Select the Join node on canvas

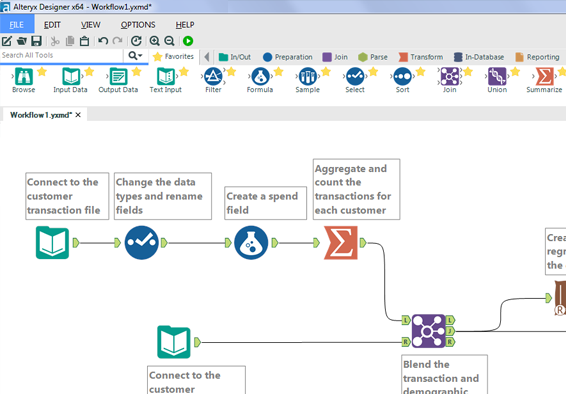coord(428,331)
